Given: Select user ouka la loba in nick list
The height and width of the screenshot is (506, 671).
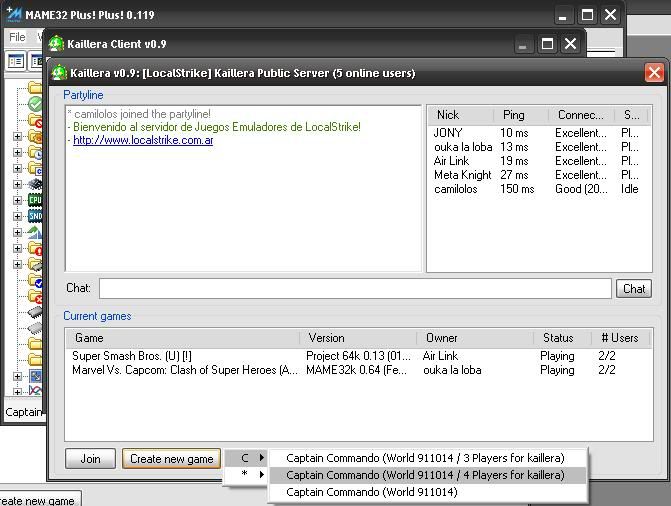Looking at the screenshot, I should pyautogui.click(x=463, y=147).
